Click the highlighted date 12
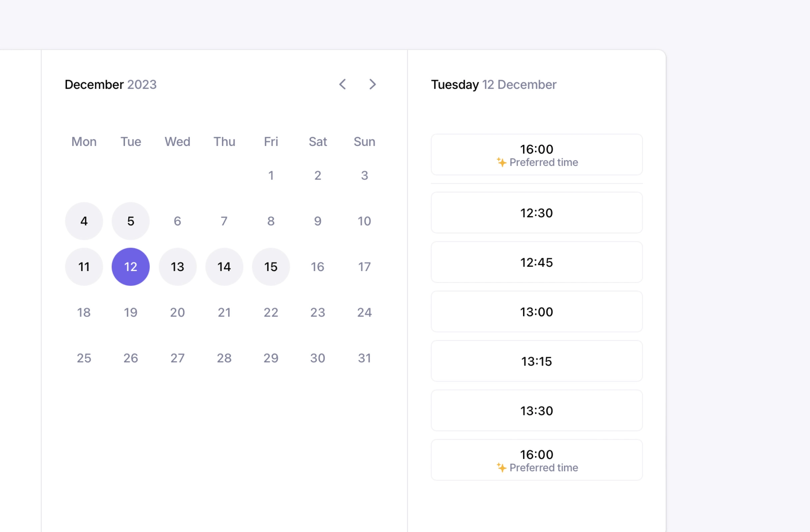810x532 pixels. (131, 267)
